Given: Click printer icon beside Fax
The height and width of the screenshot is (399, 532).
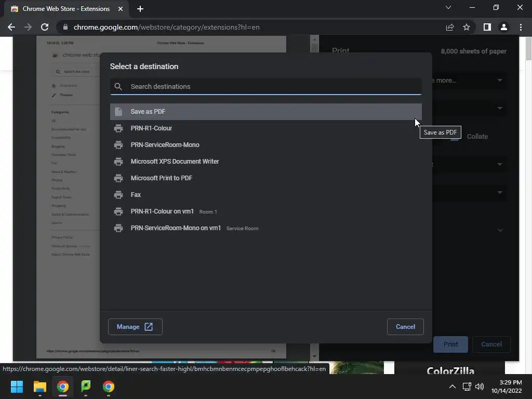Looking at the screenshot, I should pos(118,195).
